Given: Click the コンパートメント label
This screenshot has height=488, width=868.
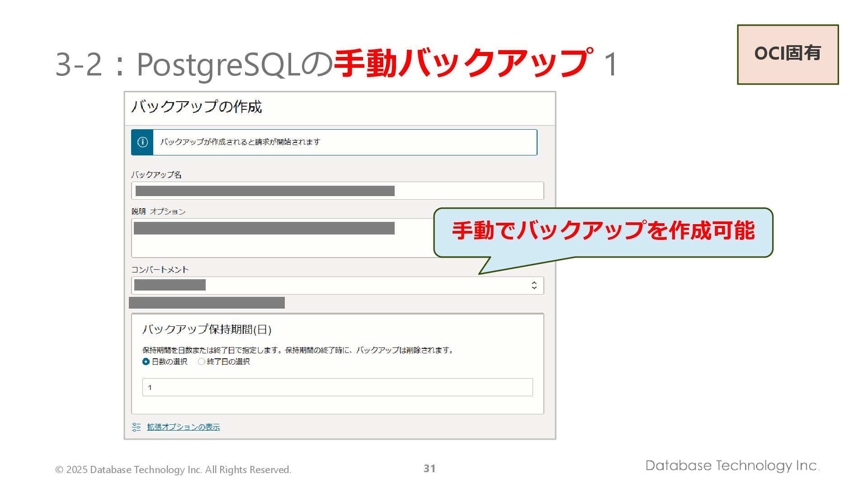Looking at the screenshot, I should (160, 270).
